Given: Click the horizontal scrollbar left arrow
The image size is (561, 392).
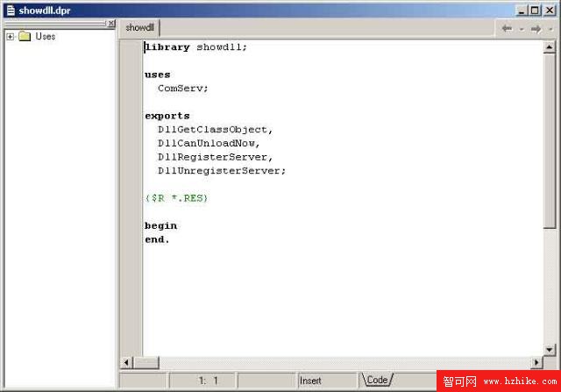Looking at the screenshot, I should point(126,363).
